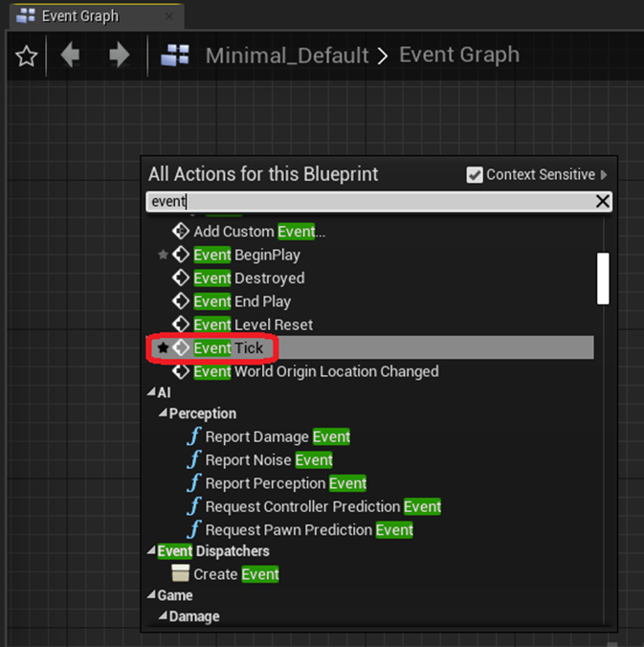Select Report Noise Event function
Image resolution: width=644 pixels, height=647 pixels.
[269, 460]
